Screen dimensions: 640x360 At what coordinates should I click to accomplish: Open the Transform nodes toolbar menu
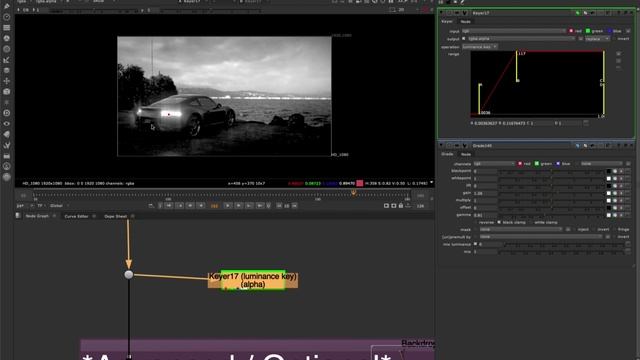click(7, 81)
